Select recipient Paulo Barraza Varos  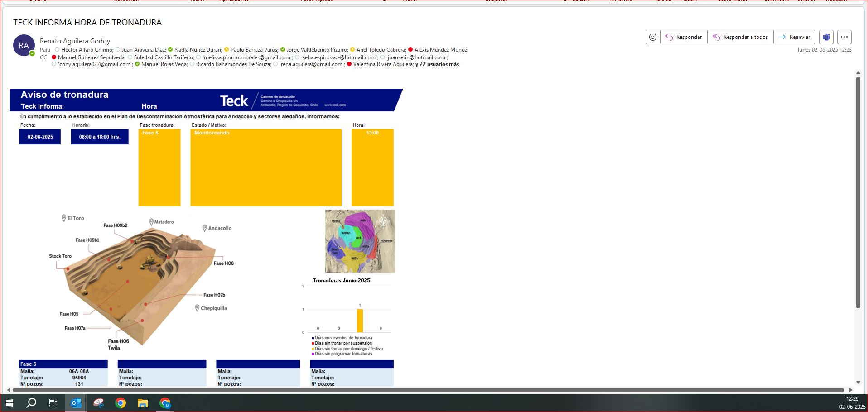(x=254, y=50)
